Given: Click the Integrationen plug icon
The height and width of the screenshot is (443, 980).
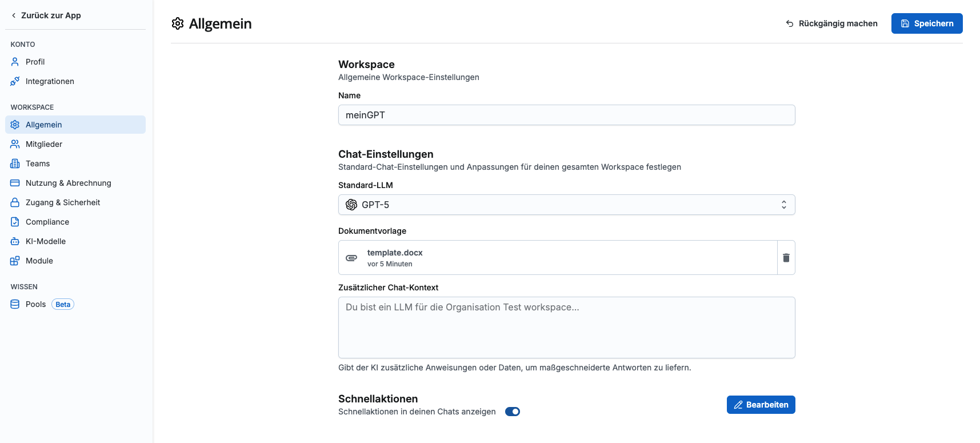Looking at the screenshot, I should [15, 81].
